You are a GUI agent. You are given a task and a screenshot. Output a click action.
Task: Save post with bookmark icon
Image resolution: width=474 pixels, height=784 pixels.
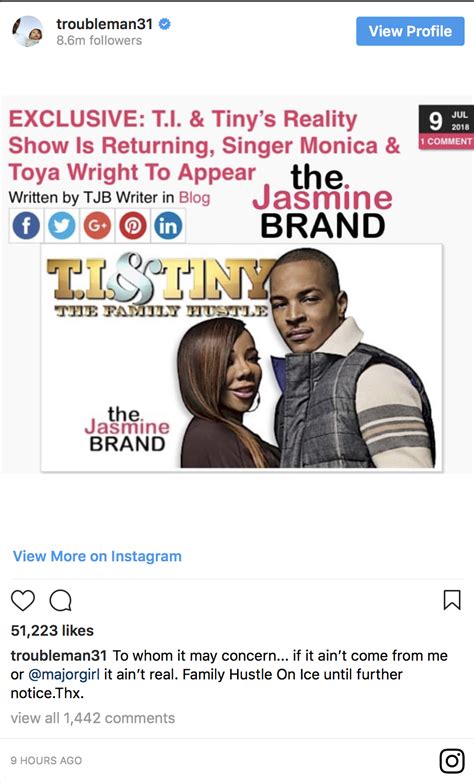tap(452, 600)
